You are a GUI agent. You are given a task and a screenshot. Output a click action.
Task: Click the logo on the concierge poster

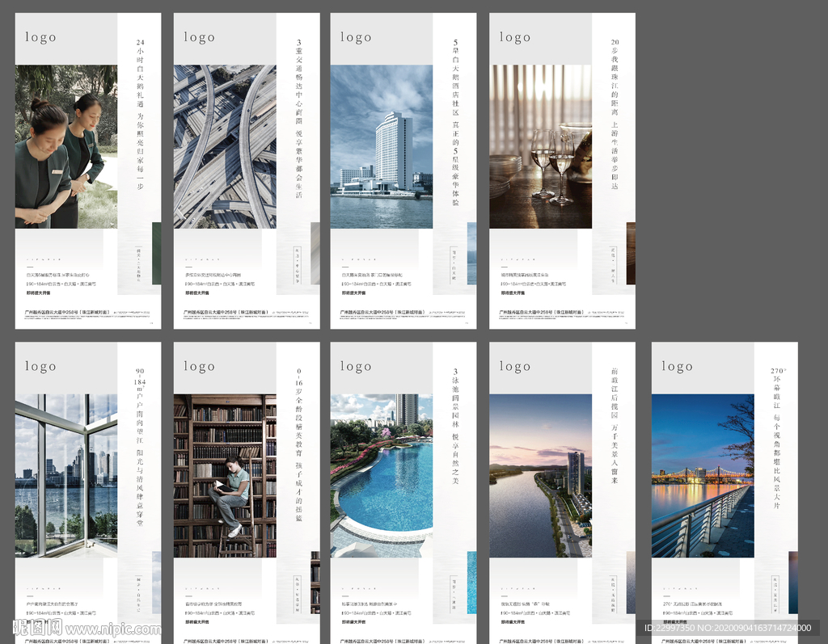[x=40, y=37]
